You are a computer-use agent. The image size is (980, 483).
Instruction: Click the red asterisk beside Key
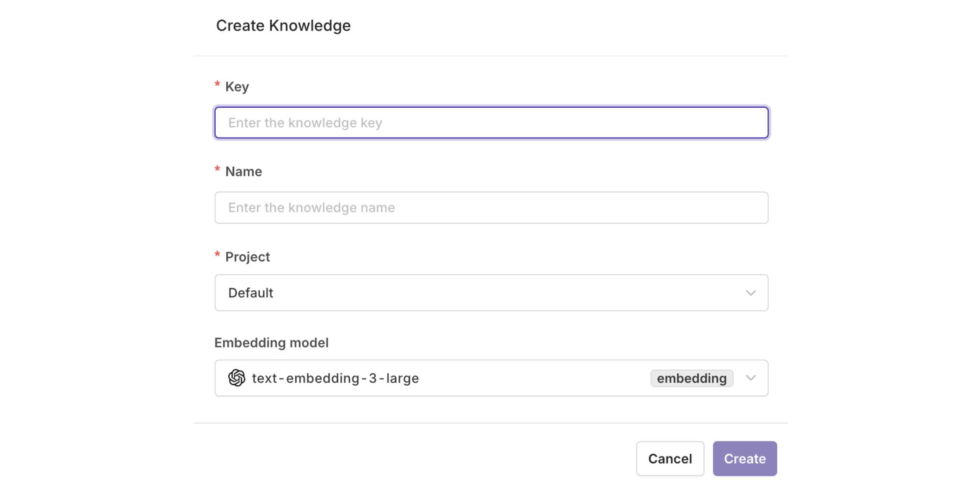pyautogui.click(x=217, y=84)
